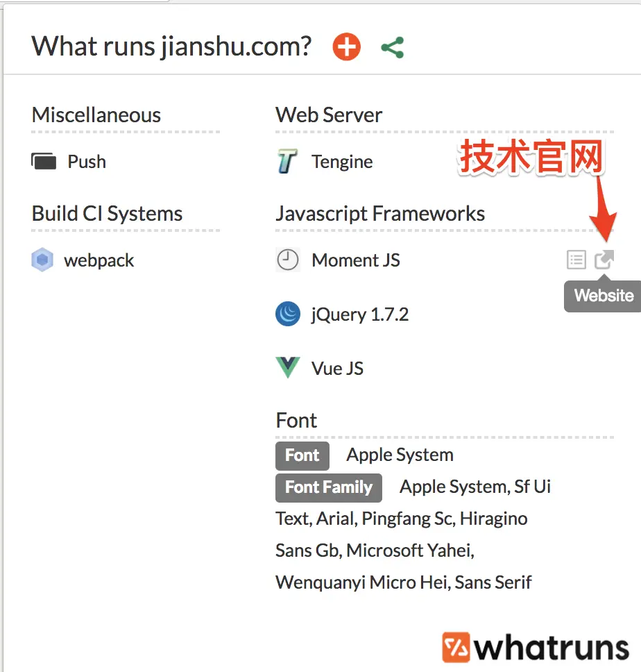The image size is (641, 672).
Task: Click the Moment JS text label
Action: click(356, 260)
